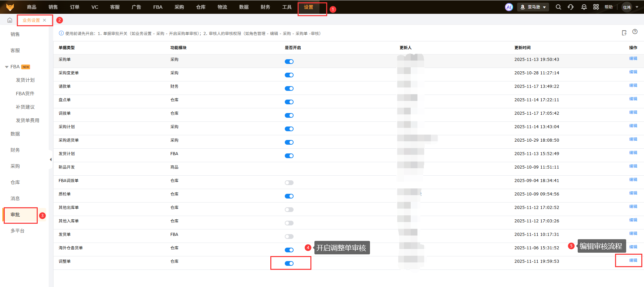Toggle the 采购变更单 approval switch

tap(289, 75)
